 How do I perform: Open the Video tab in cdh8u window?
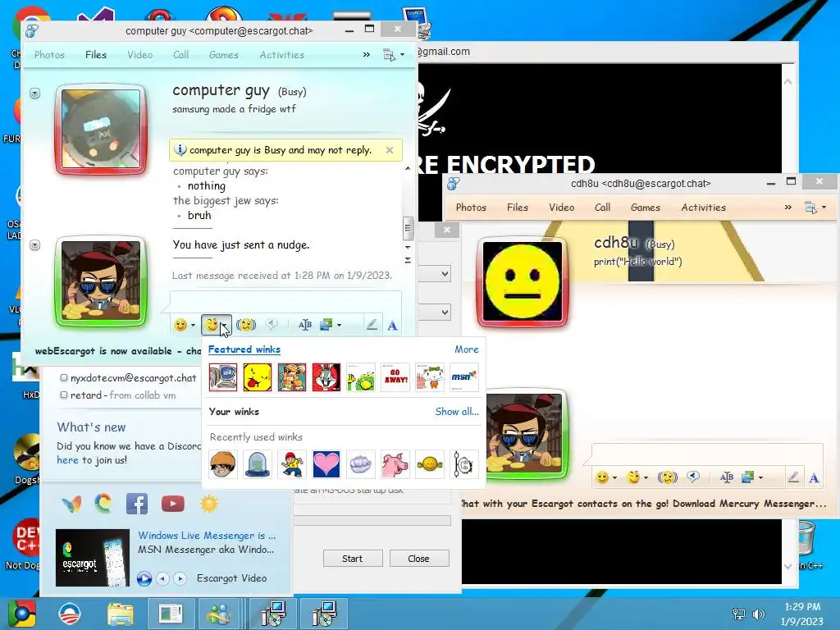tap(561, 208)
